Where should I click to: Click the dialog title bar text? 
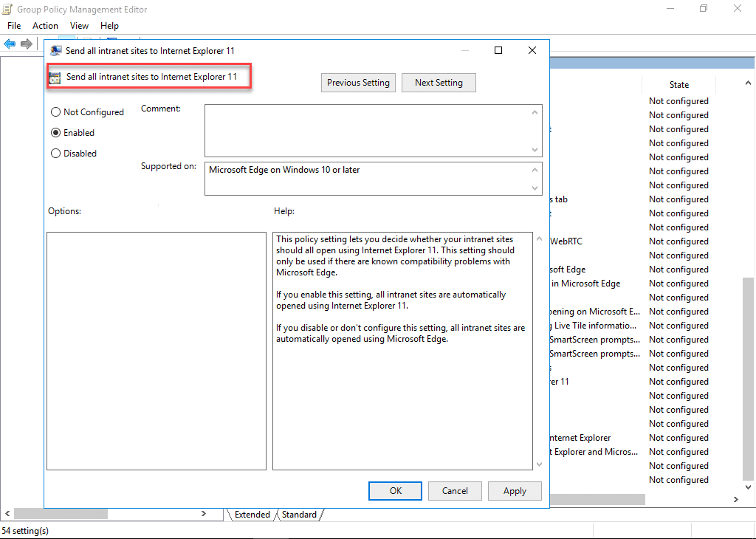click(150, 51)
